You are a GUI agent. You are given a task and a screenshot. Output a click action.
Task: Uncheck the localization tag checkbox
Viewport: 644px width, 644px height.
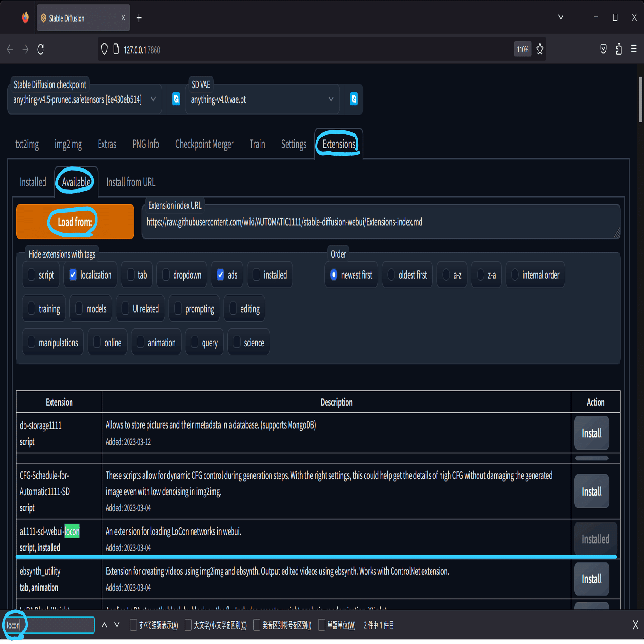tap(73, 275)
